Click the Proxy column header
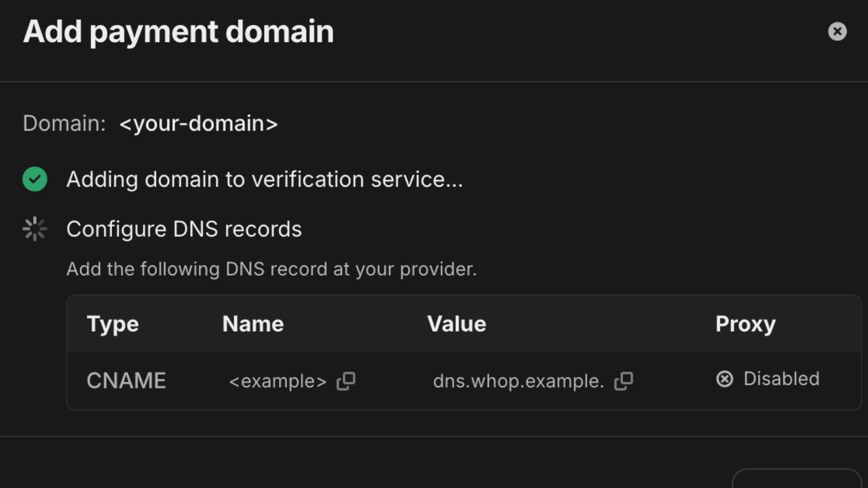 (x=745, y=324)
